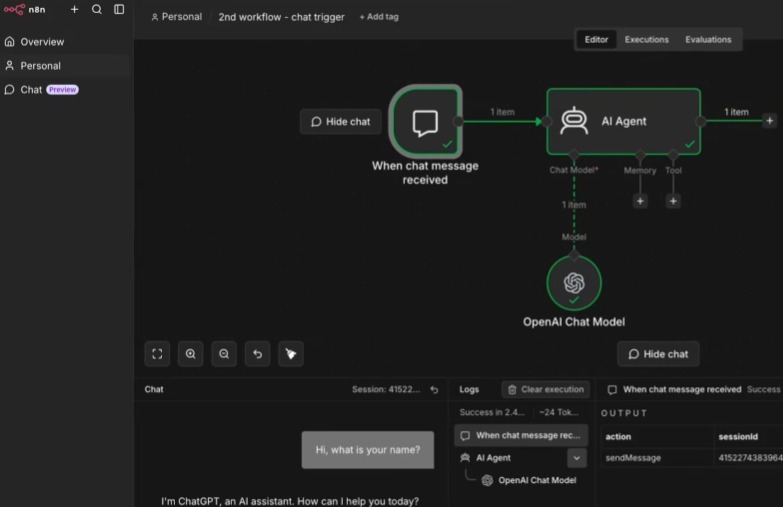The height and width of the screenshot is (507, 783).
Task: Switch to the Evaluations tab
Action: pyautogui.click(x=708, y=39)
